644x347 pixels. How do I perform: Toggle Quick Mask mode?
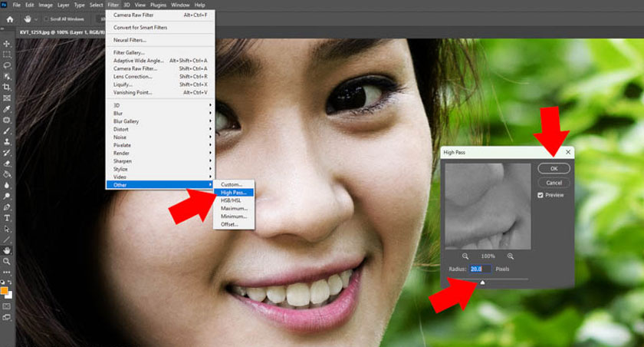(7, 307)
